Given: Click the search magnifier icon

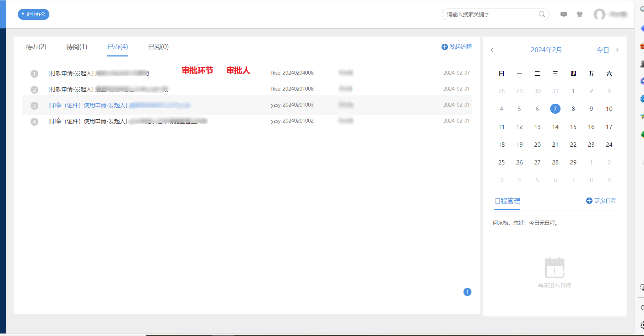Looking at the screenshot, I should coord(542,14).
